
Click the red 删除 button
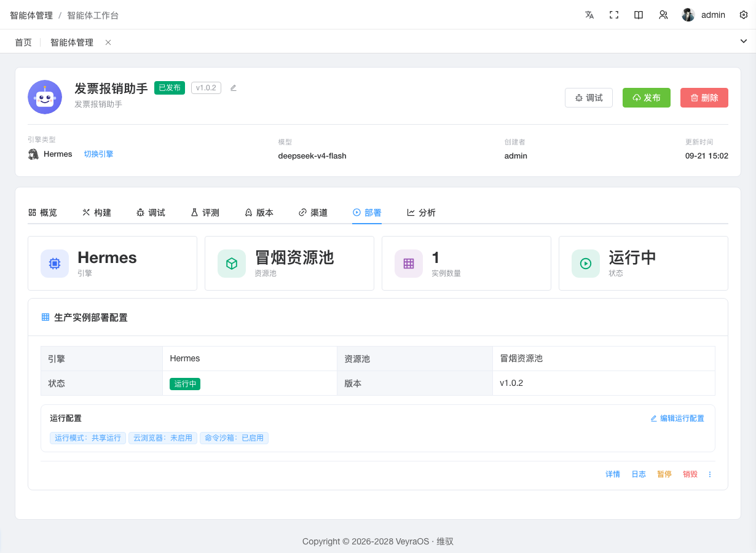click(x=704, y=98)
